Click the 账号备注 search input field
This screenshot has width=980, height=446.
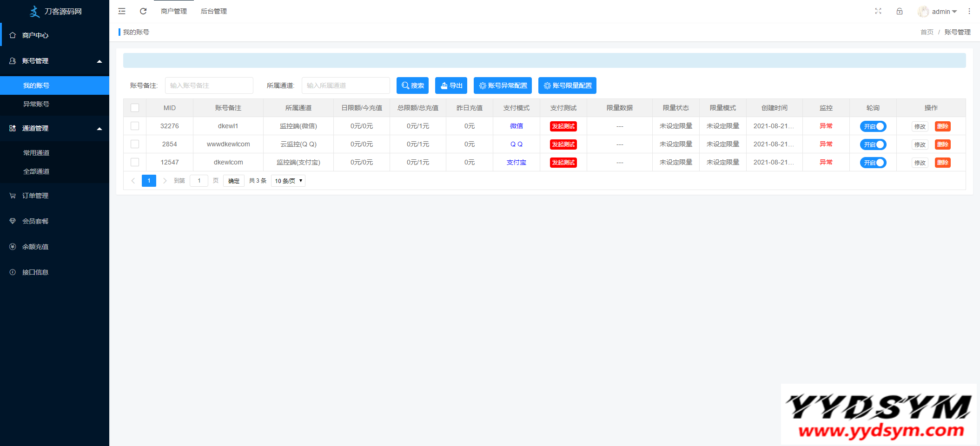pos(209,85)
